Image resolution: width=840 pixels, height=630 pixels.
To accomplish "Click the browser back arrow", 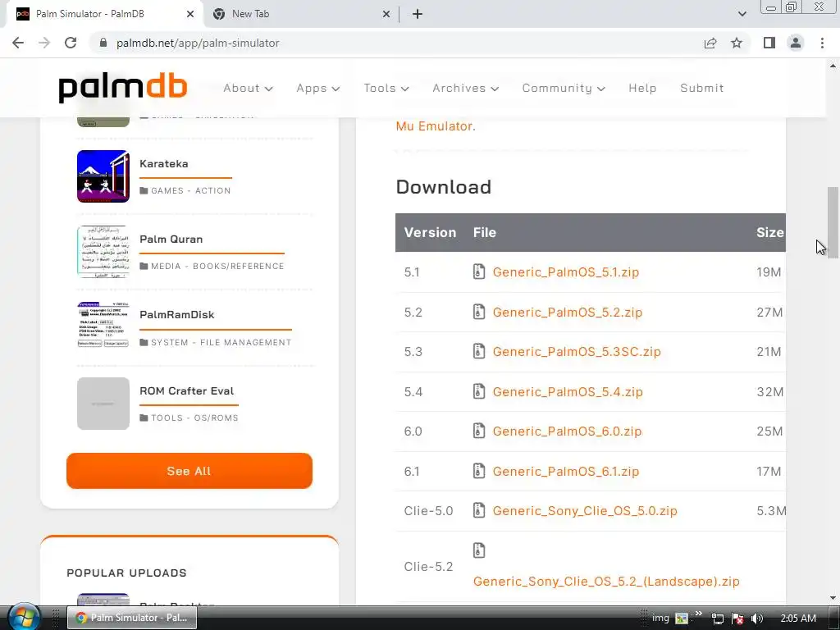I will point(18,43).
